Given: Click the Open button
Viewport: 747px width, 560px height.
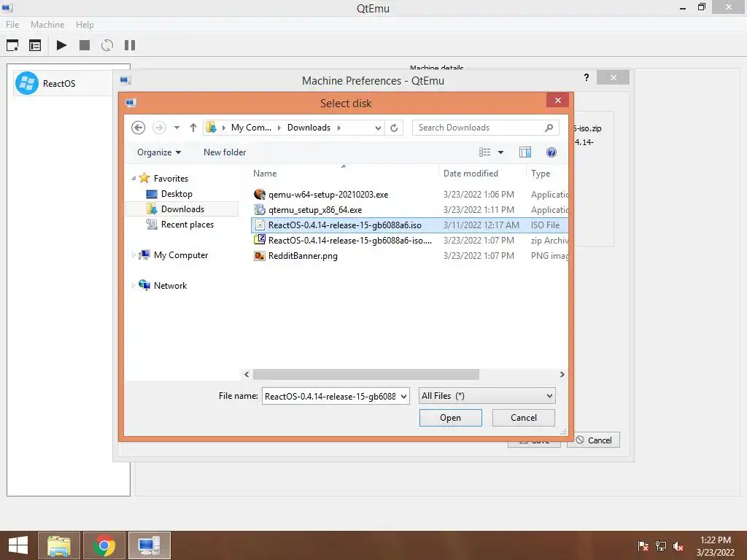Looking at the screenshot, I should pyautogui.click(x=450, y=418).
